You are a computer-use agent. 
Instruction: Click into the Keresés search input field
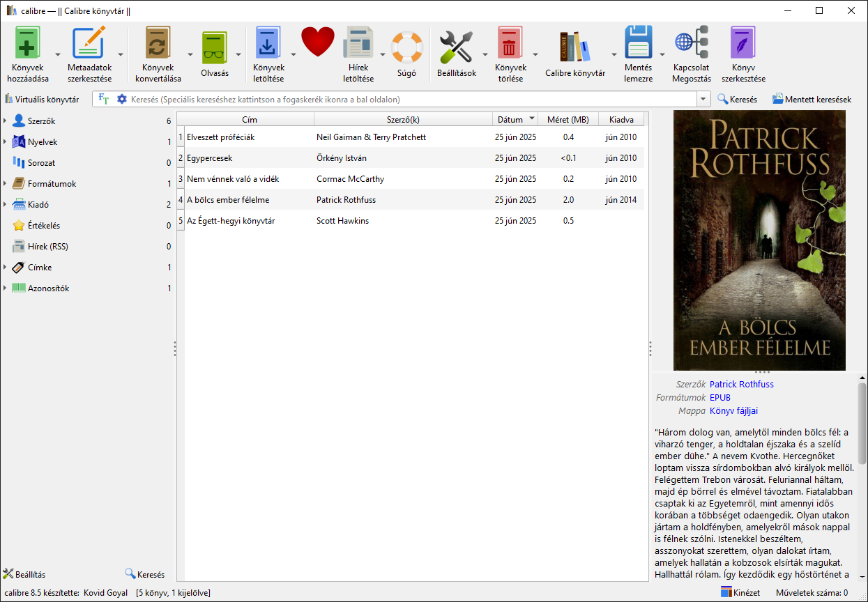(x=411, y=100)
